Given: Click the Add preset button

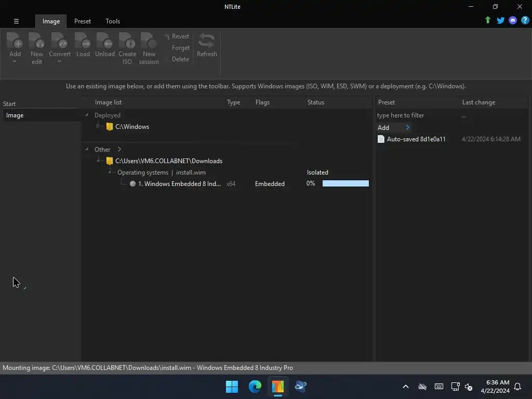Looking at the screenshot, I should [383, 128].
